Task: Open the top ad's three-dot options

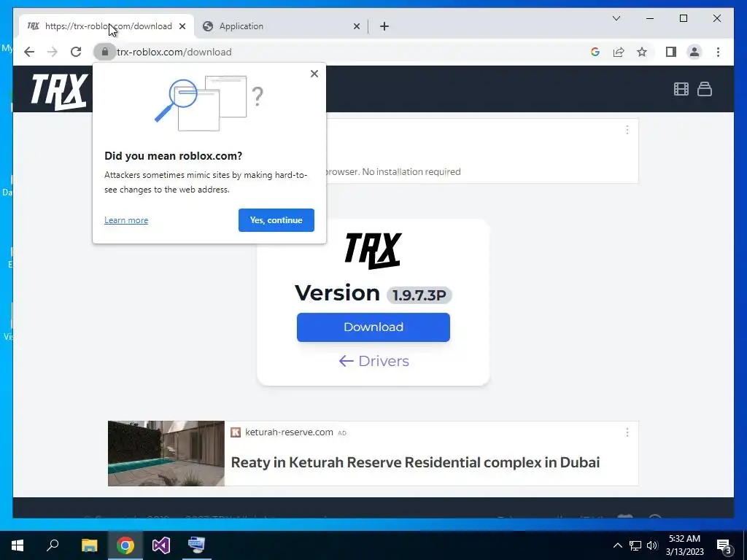Action: [627, 130]
